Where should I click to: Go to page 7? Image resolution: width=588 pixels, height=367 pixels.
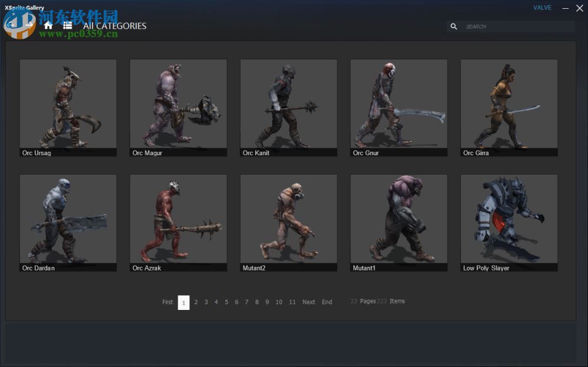[x=247, y=302]
